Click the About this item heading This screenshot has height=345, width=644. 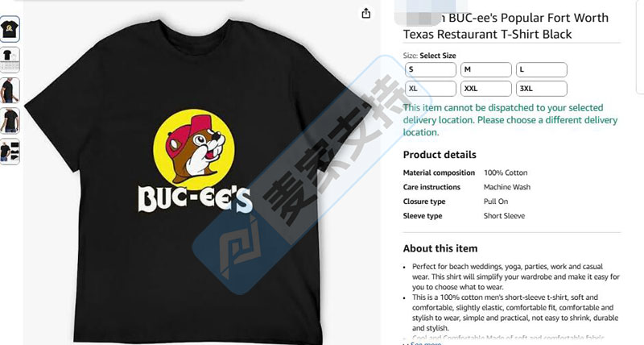pos(440,248)
